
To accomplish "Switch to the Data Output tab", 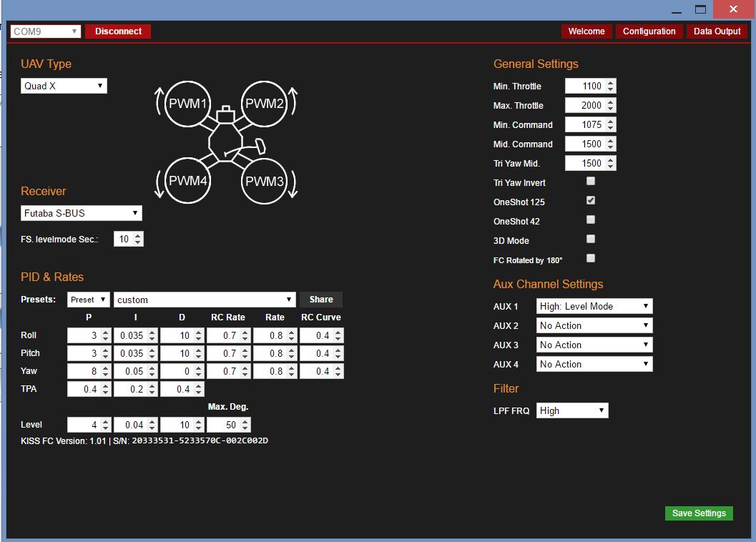I will tap(717, 31).
